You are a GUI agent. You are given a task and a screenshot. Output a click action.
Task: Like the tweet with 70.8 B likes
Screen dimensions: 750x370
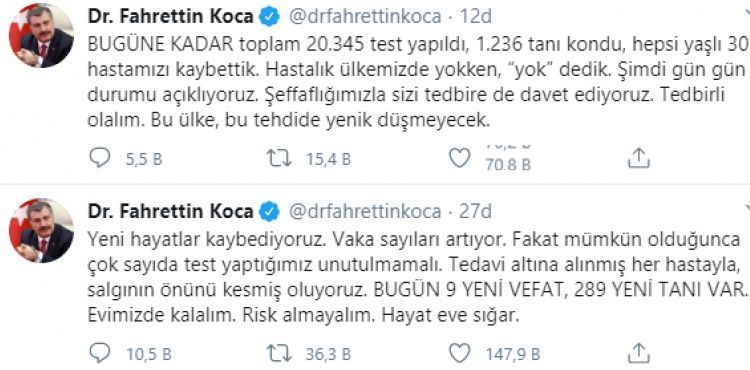[460, 158]
